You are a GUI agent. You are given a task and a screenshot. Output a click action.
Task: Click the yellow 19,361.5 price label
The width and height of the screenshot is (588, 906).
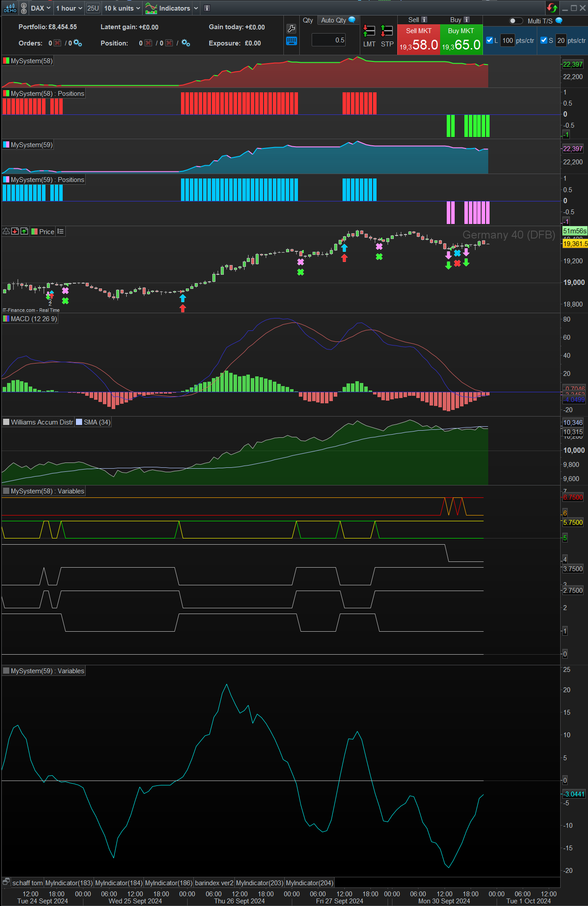(x=575, y=243)
